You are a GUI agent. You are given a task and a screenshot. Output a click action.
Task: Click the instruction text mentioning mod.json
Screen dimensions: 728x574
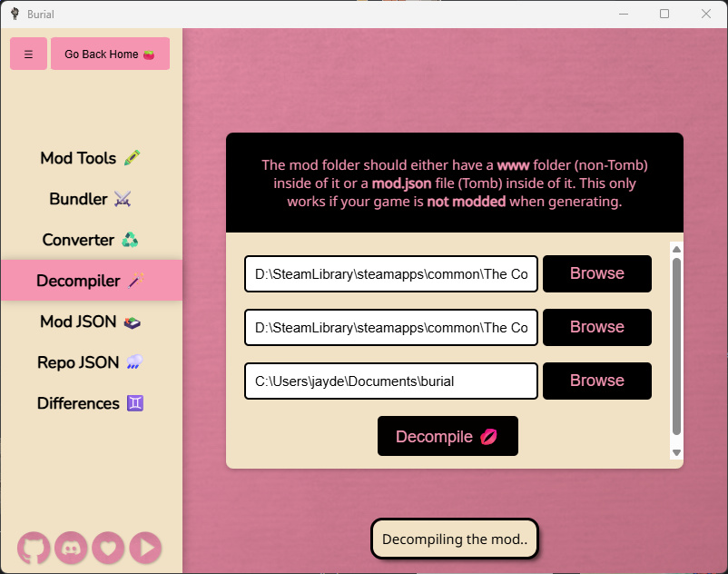[x=455, y=183]
